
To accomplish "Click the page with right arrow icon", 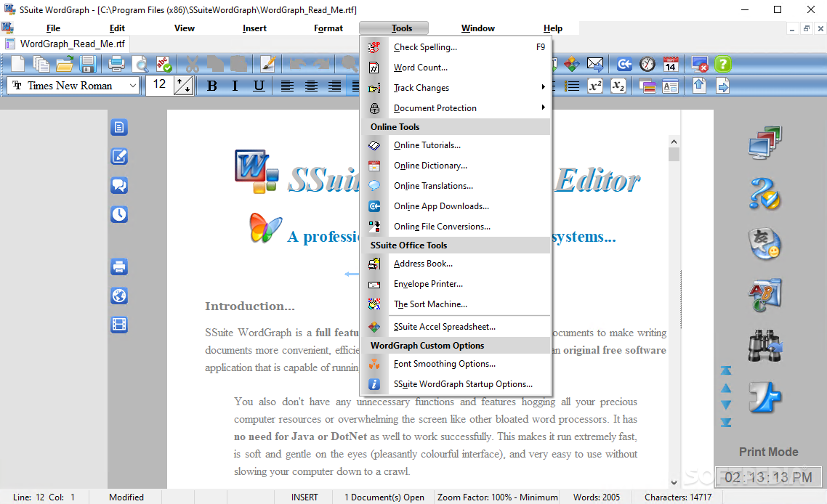I will click(723, 86).
